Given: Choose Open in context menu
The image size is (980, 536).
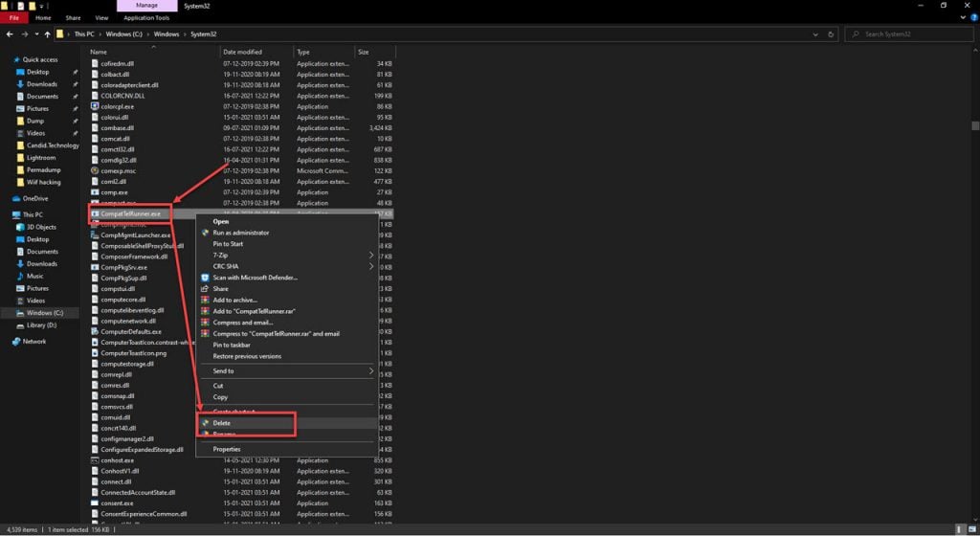Looking at the screenshot, I should (287, 221).
